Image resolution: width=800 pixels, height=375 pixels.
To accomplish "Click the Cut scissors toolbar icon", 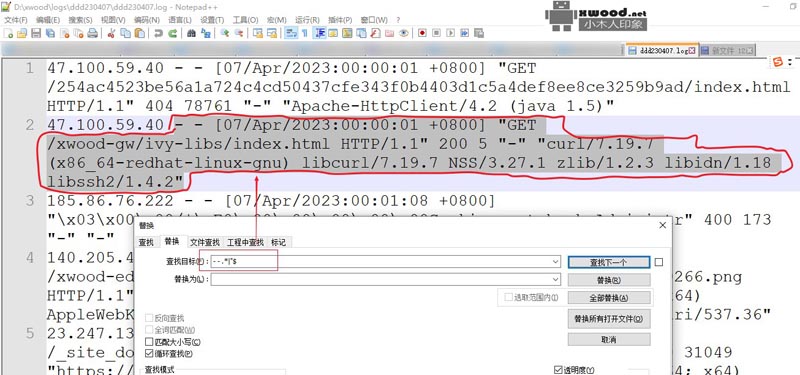I will 110,33.
